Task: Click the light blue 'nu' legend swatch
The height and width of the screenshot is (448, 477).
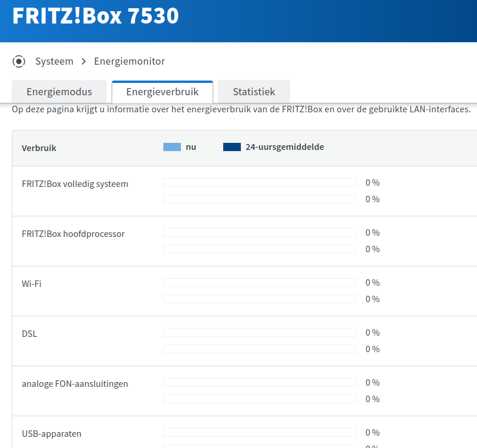Action: click(172, 147)
